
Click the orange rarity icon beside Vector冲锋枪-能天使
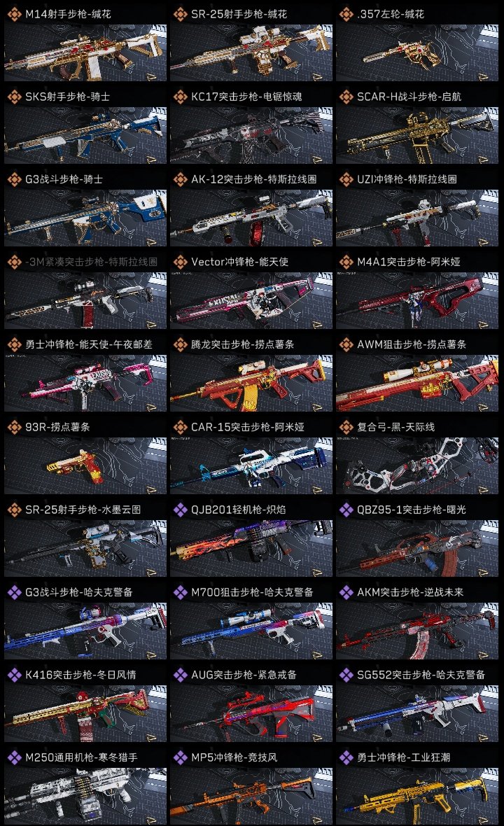(x=180, y=262)
